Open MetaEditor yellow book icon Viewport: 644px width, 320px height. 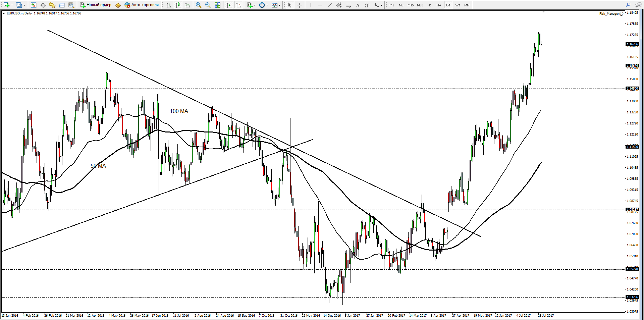(118, 5)
